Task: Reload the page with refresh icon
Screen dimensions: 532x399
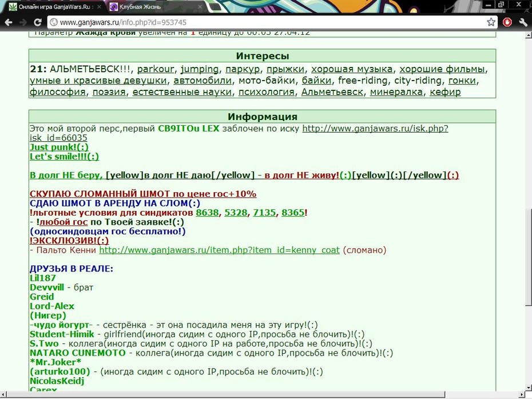Action: 38,22
